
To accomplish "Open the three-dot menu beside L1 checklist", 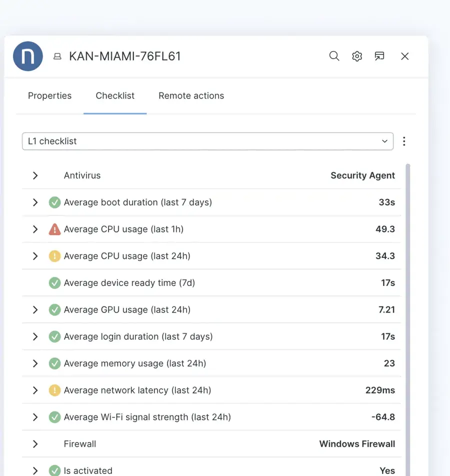I will click(404, 141).
